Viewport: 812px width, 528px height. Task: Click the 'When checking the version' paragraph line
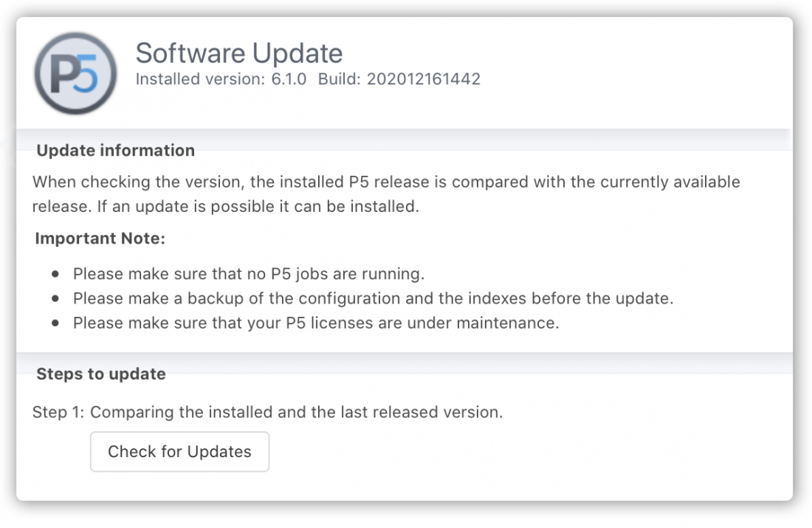386,182
